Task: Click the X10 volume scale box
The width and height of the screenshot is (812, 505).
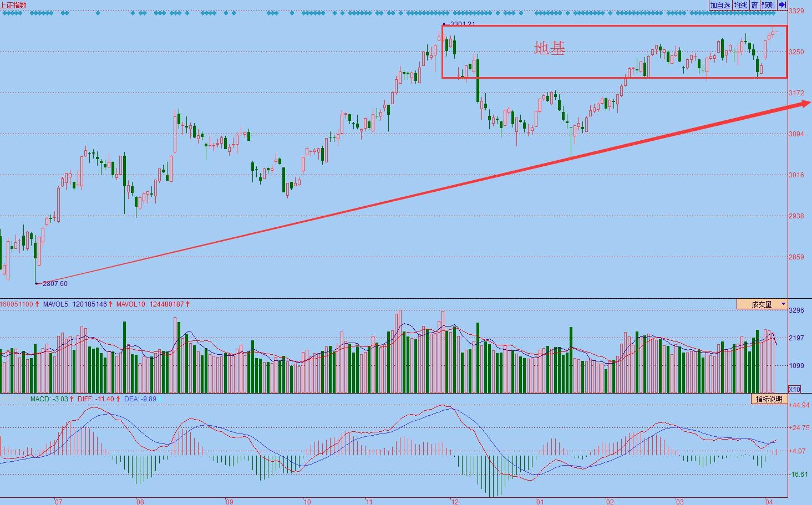Action: tap(794, 389)
